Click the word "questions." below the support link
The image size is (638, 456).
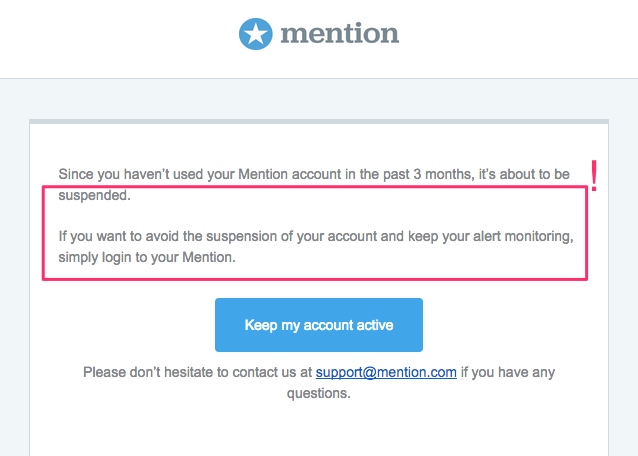coord(319,393)
